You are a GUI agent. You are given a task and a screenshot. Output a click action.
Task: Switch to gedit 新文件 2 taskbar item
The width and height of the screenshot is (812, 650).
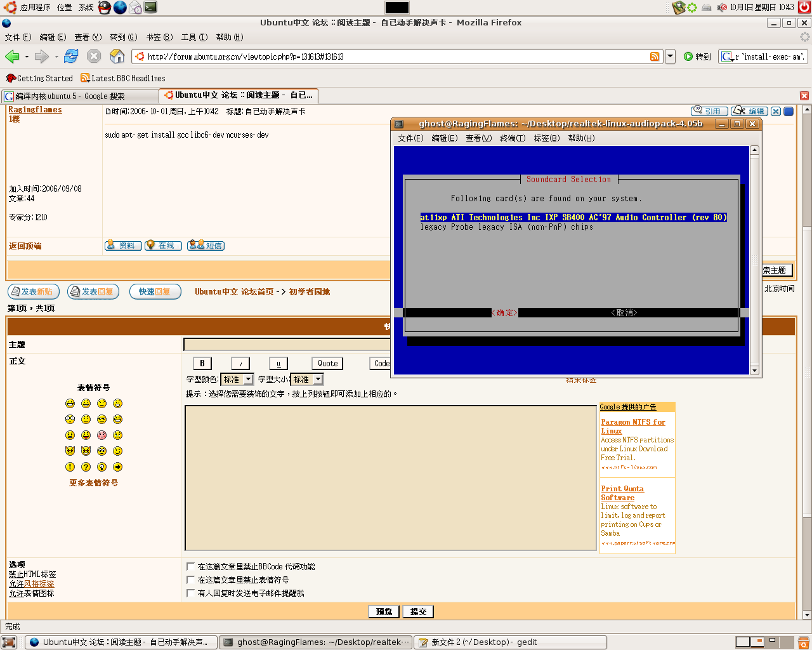(509, 642)
